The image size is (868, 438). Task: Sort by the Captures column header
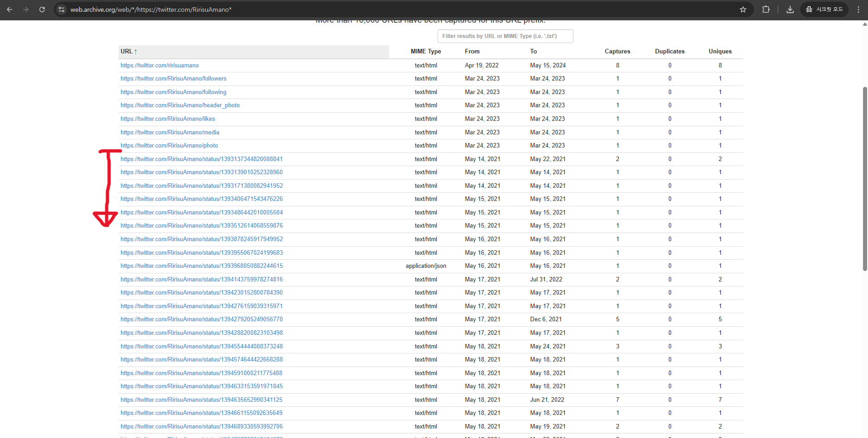pyautogui.click(x=617, y=52)
